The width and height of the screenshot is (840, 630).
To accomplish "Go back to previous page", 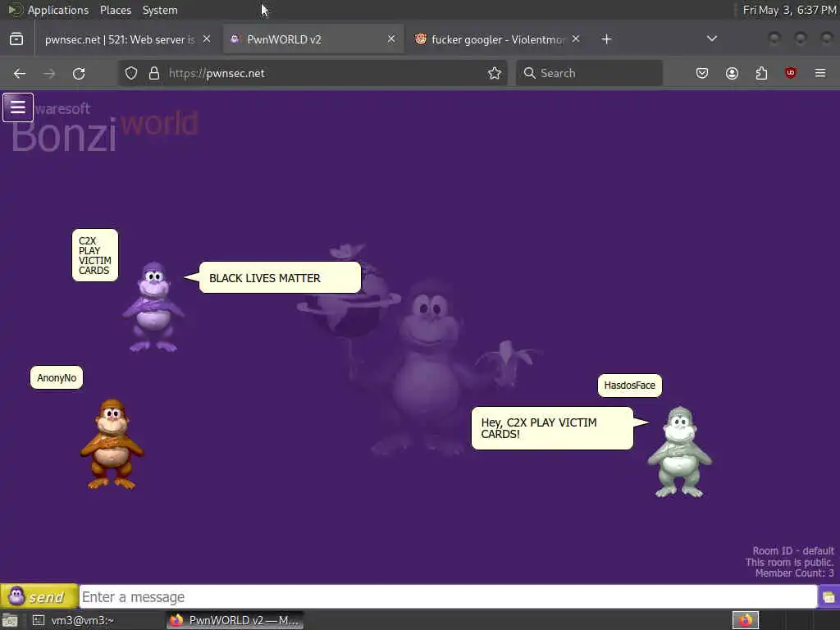I will [20, 73].
